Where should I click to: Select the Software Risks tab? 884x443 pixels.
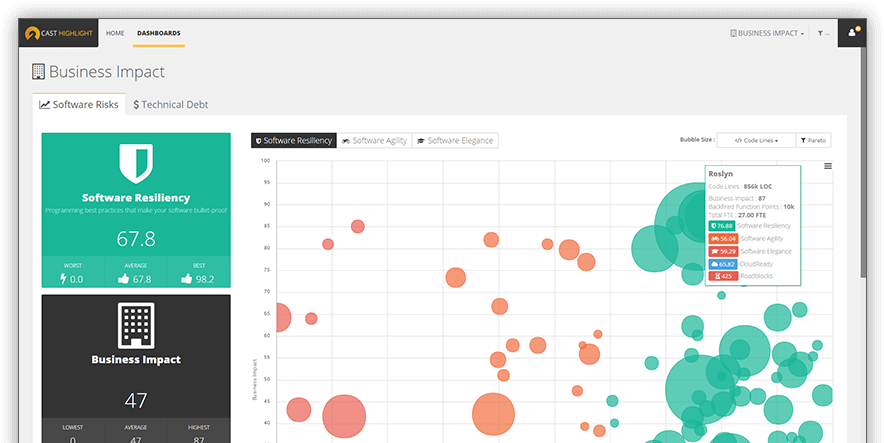point(79,104)
